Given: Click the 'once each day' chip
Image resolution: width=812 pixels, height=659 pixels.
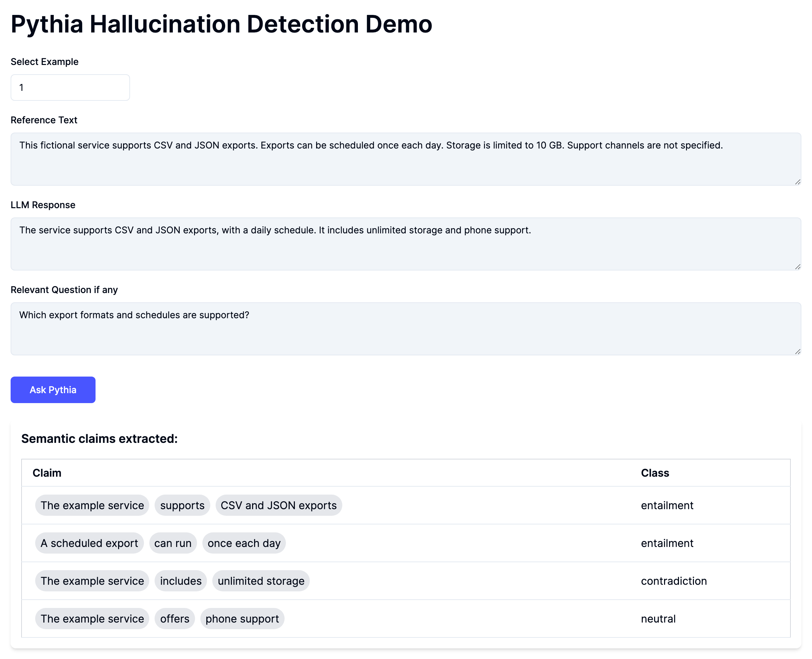Looking at the screenshot, I should [x=244, y=543].
